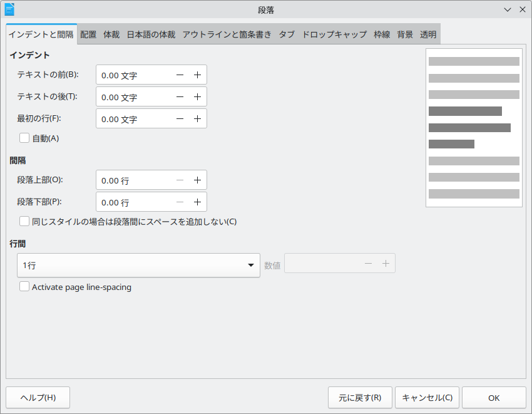Image resolution: width=532 pixels, height=414 pixels.
Task: Increase 段落上部 spacing with plus button
Action: click(x=197, y=180)
